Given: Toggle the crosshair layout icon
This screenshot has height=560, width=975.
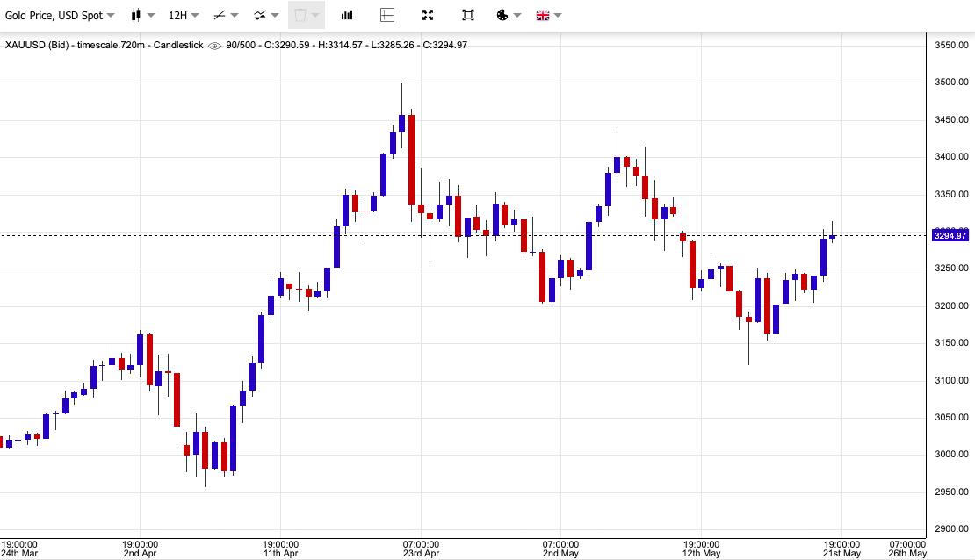Looking at the screenshot, I should [387, 15].
